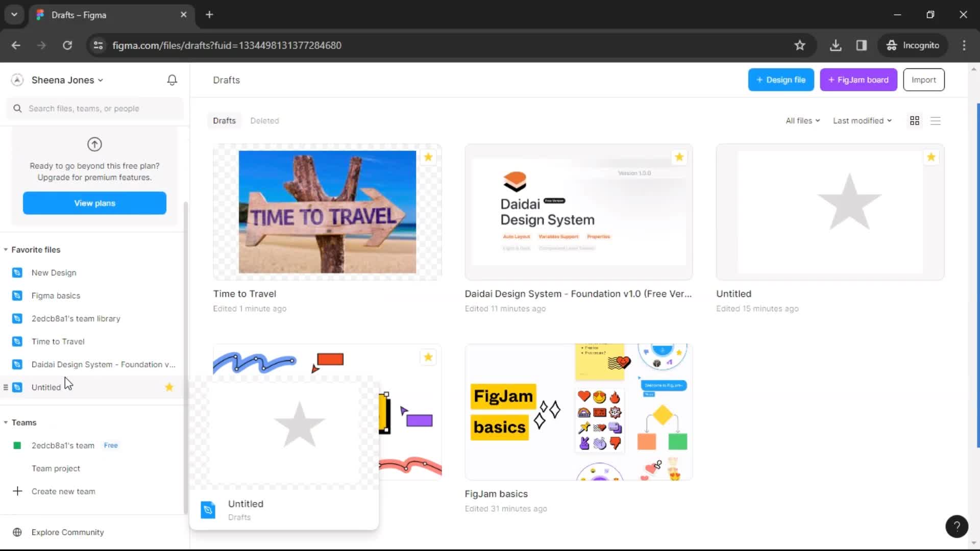Select the Drafts – Figma browser tab
980x551 pixels.
click(x=111, y=15)
